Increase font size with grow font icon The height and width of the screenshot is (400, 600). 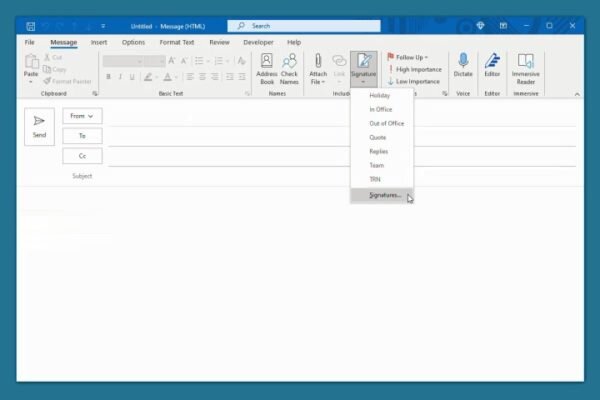pyautogui.click(x=172, y=60)
